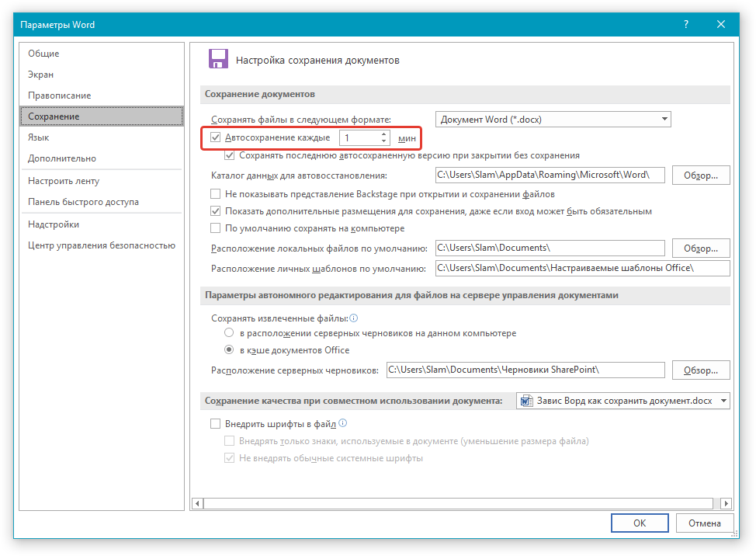The height and width of the screenshot is (556, 756).
Task: Enable 'По умолчанию сохранять на компьютере'
Action: pos(216,228)
